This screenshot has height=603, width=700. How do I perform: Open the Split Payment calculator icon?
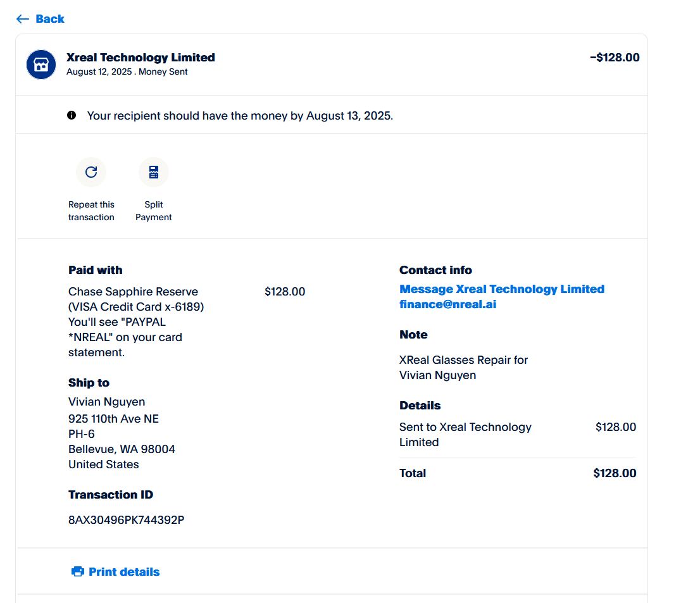click(154, 172)
